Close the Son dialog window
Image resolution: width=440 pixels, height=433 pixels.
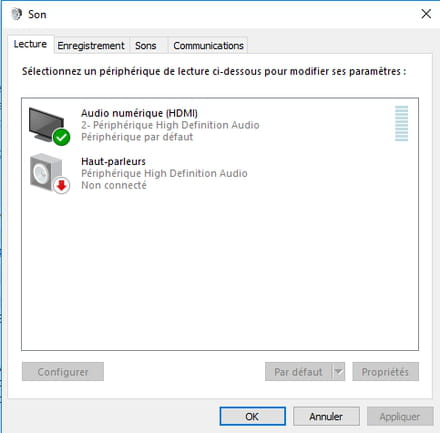point(426,14)
